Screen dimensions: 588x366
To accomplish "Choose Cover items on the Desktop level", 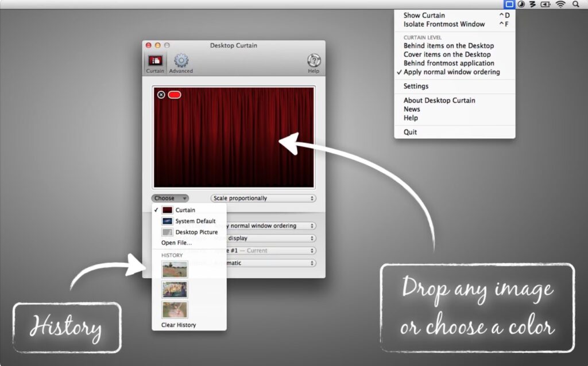I will tap(446, 54).
